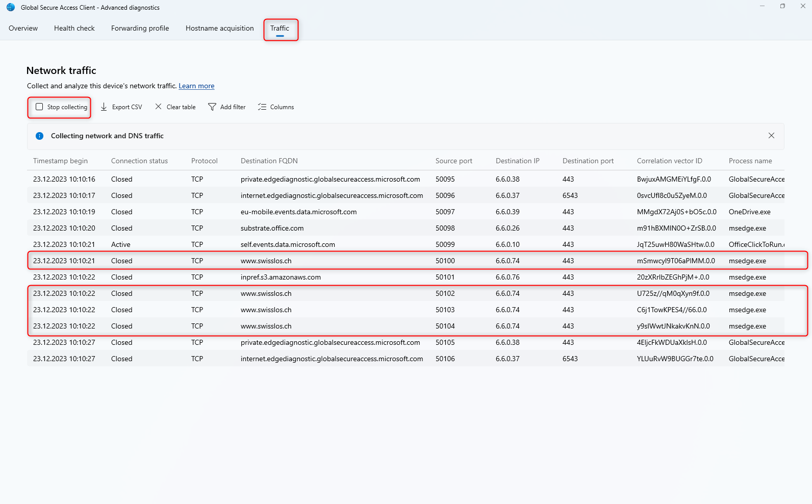Select the Hostname acquisition tab
The height and width of the screenshot is (504, 812).
pyautogui.click(x=219, y=29)
